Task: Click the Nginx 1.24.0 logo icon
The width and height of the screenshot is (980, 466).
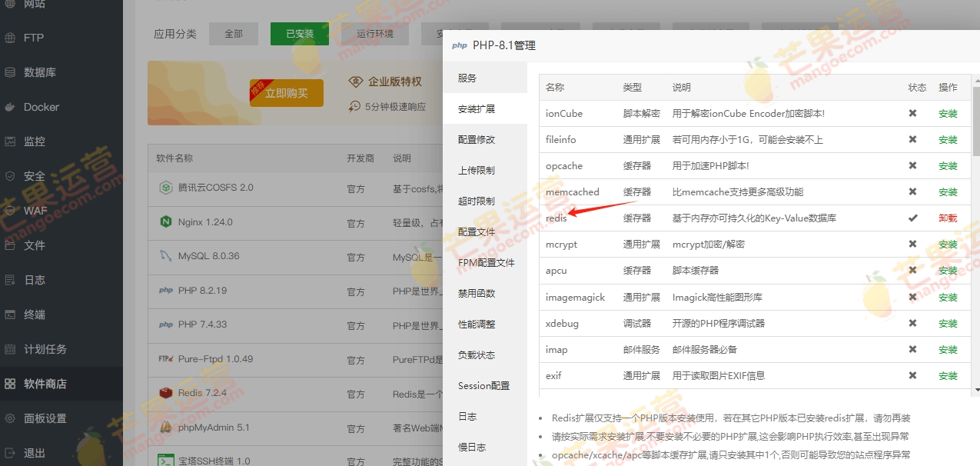Action: click(x=165, y=222)
